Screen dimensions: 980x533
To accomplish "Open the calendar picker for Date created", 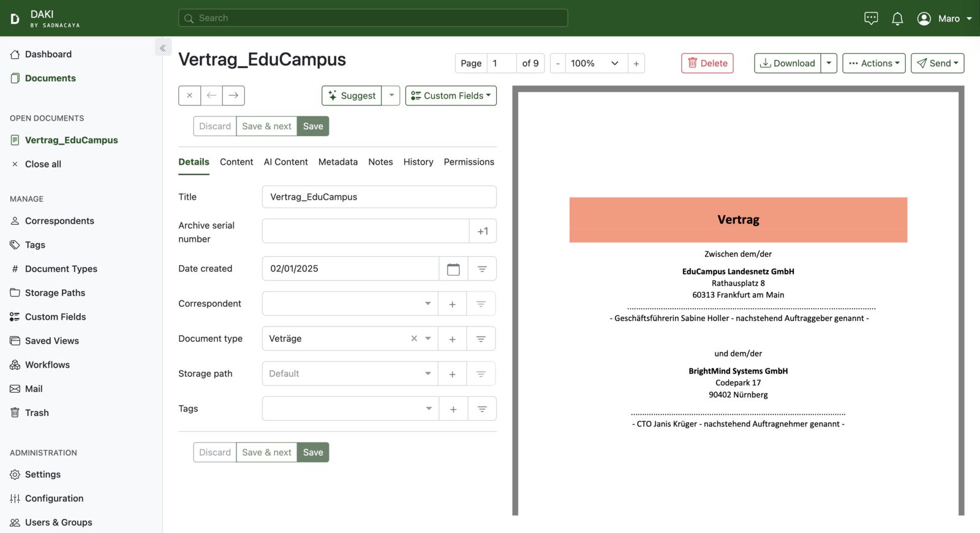I will (453, 269).
